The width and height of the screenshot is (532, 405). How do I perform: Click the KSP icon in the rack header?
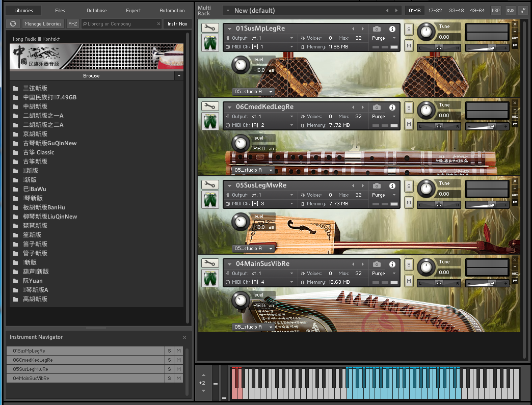click(495, 10)
